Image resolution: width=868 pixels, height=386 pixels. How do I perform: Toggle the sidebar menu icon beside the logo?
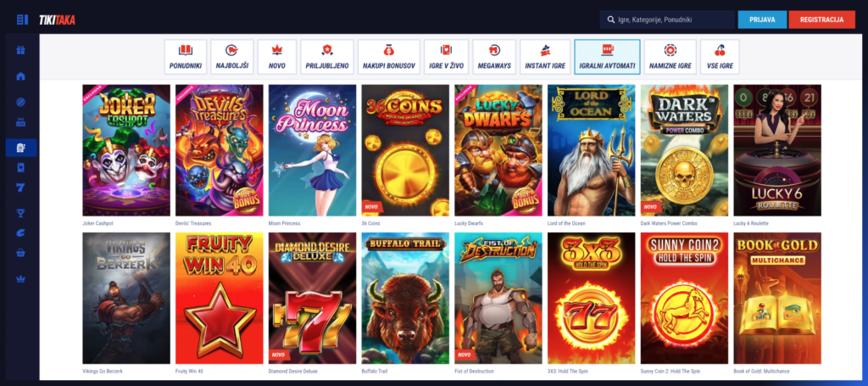tap(22, 20)
